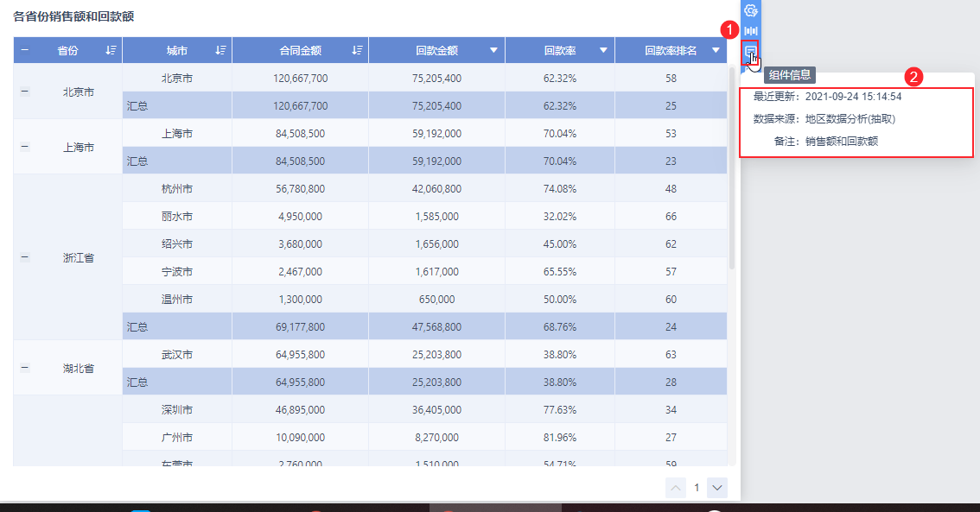The image size is (980, 512).
Task: Select the 广州市 city cell
Action: coord(177,437)
